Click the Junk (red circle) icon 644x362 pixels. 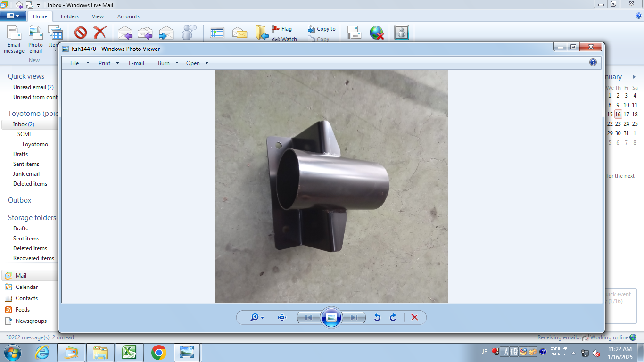81,33
